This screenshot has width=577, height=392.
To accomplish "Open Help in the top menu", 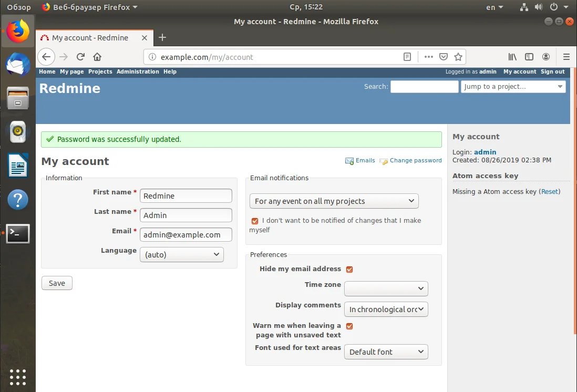I will 170,72.
